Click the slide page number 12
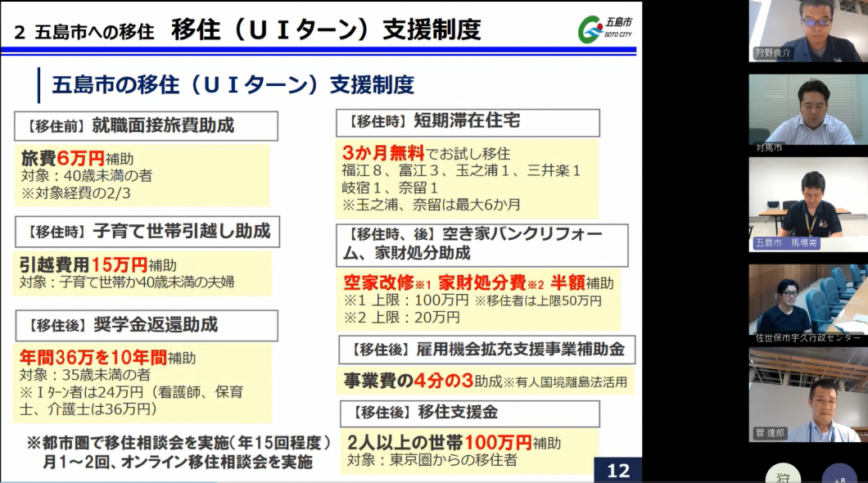 pos(617,471)
